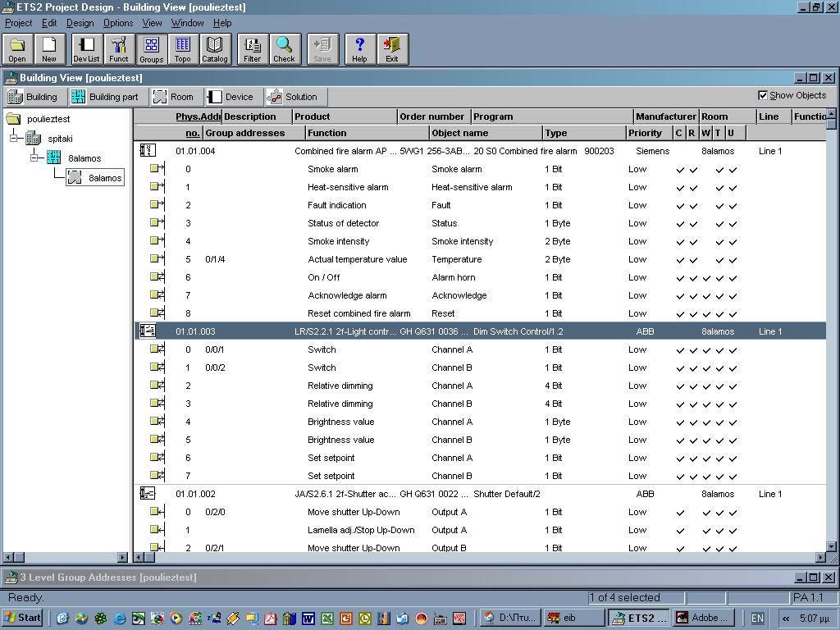840x630 pixels.
Task: Switch to Adobe taskbar window
Action: click(x=703, y=618)
